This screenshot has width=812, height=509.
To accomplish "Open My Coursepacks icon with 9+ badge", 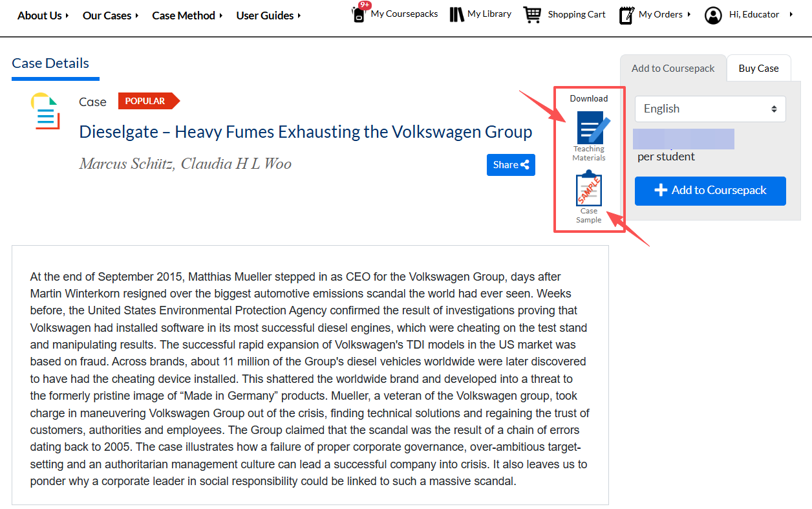I will coord(360,12).
